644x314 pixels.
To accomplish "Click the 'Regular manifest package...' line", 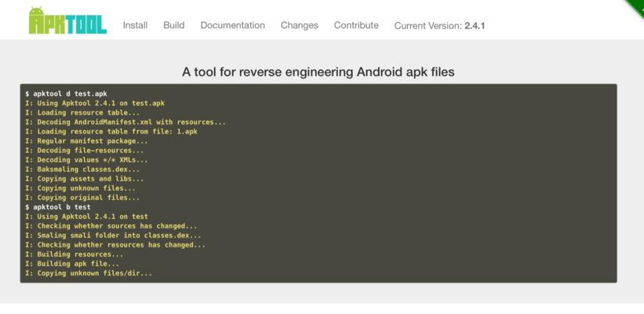I will [86, 141].
